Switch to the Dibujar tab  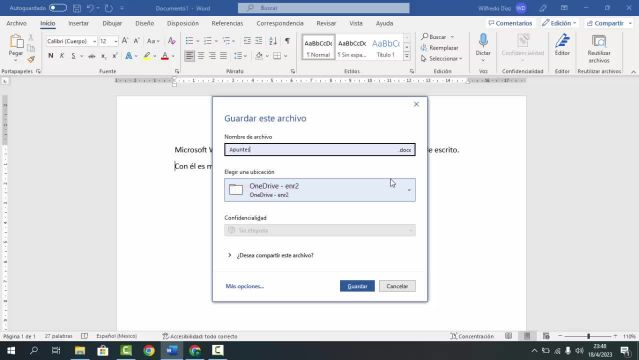click(x=112, y=23)
